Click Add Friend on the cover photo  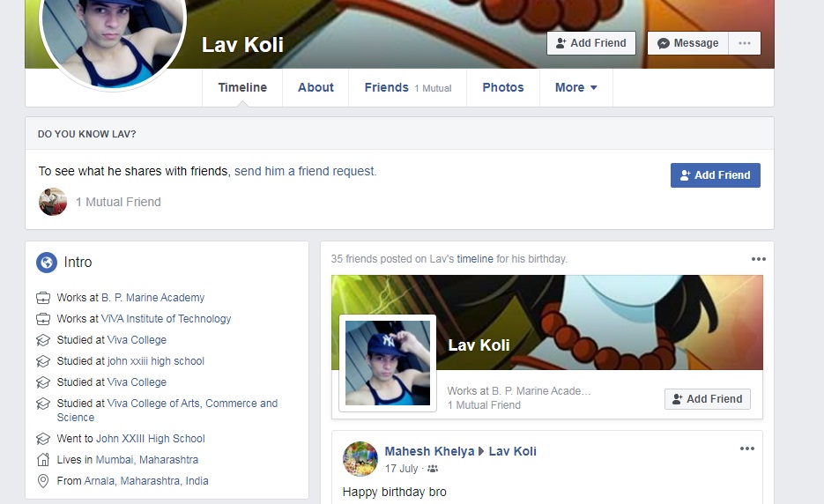[x=591, y=43]
